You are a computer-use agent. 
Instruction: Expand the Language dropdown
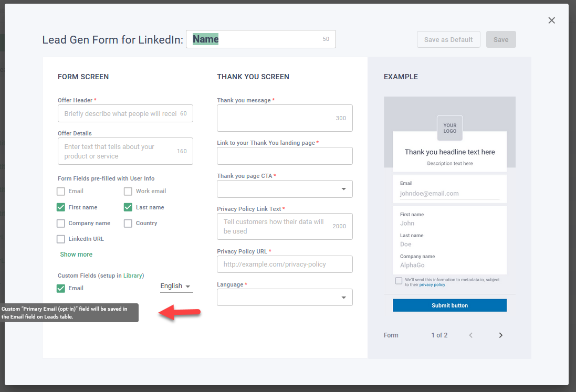coord(285,298)
